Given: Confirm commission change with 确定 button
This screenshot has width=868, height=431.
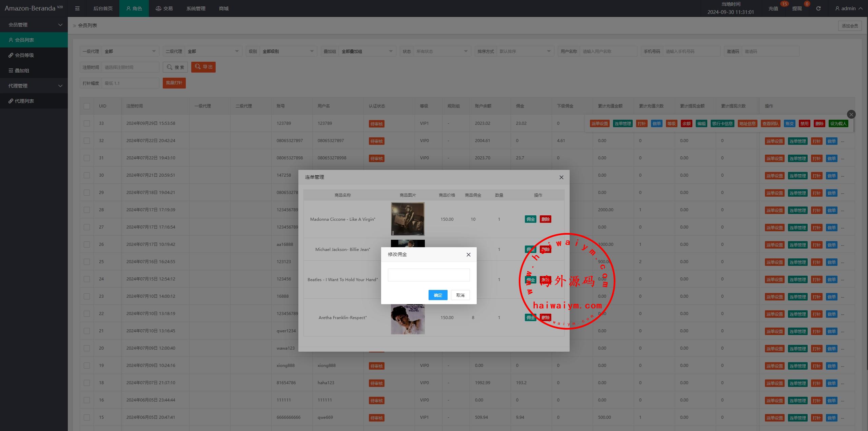Looking at the screenshot, I should point(438,295).
